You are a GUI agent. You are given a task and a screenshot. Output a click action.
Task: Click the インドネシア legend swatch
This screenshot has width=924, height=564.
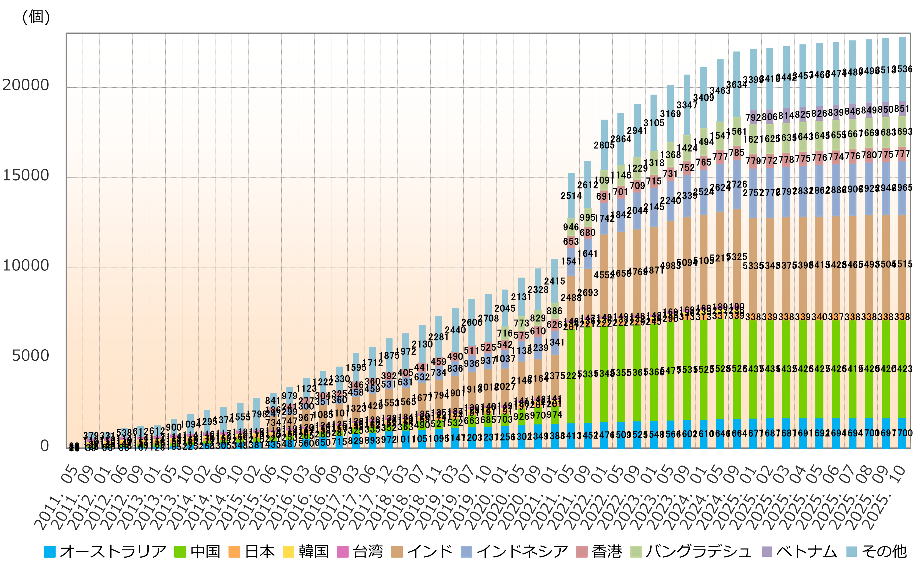(466, 551)
